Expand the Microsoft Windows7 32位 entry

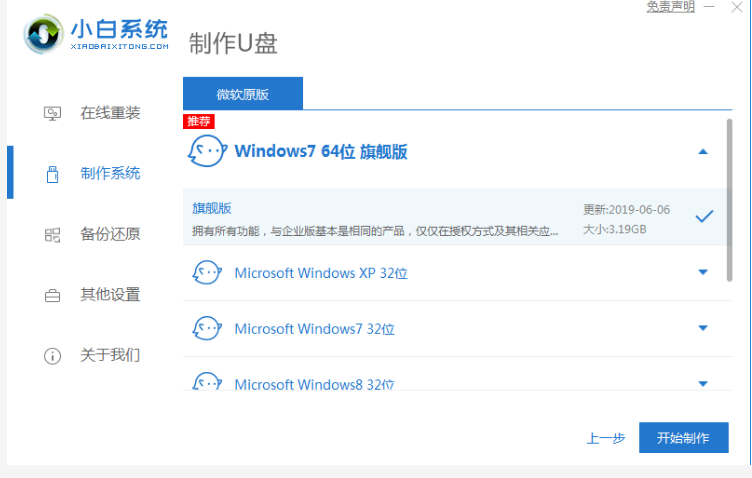pyautogui.click(x=702, y=328)
